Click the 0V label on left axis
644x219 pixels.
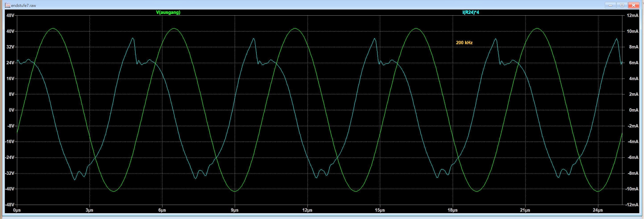click(11, 110)
